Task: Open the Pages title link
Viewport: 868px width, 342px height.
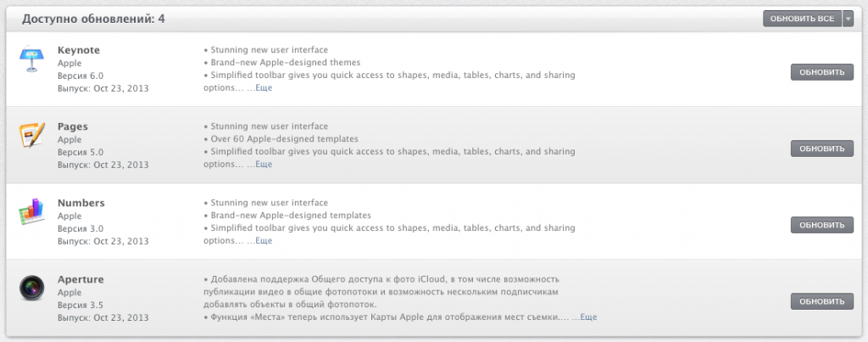Action: coord(73,126)
